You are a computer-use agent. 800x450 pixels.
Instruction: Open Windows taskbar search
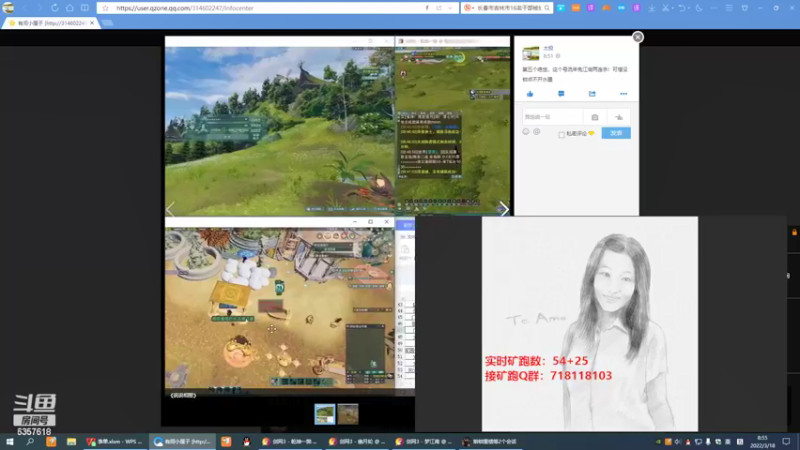click(30, 442)
